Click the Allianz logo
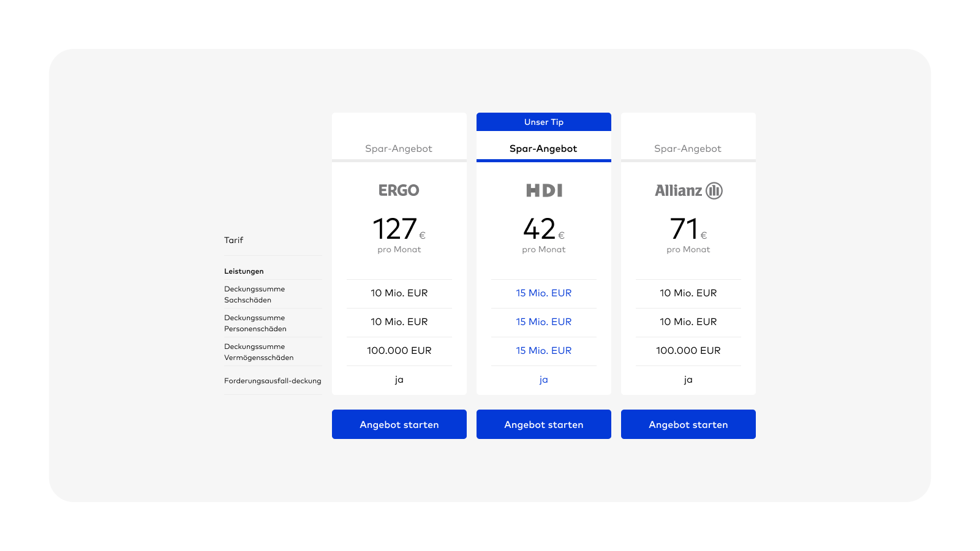980x551 pixels. 688,191
